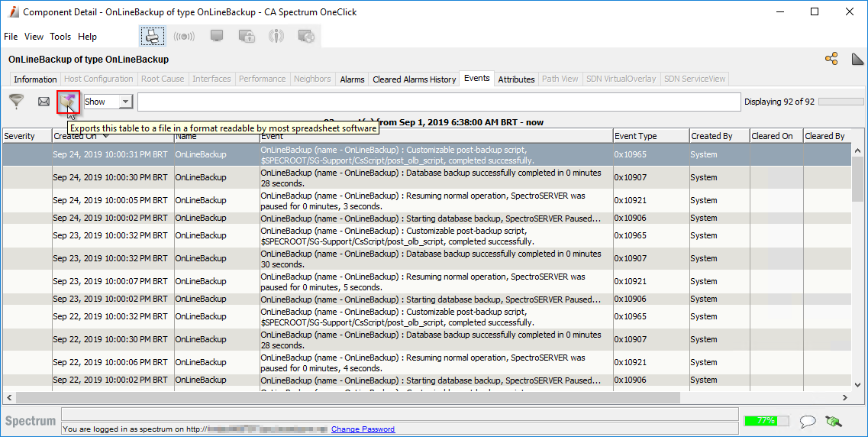Click the green connection status icon

click(833, 421)
